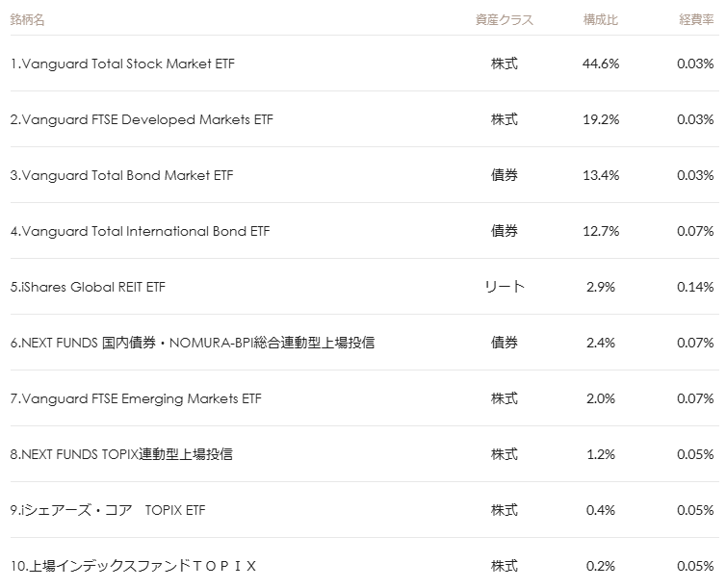Screen dimensions: 726x588
Task: Click the リート asset class cell
Action: (x=504, y=288)
